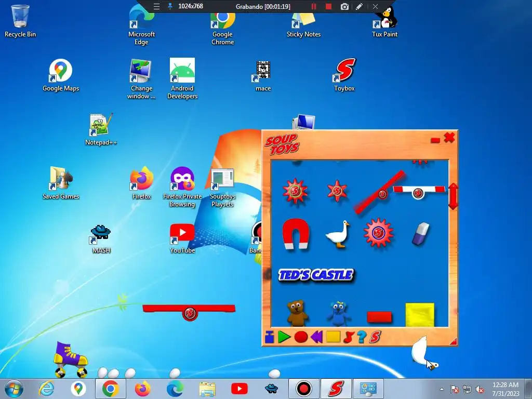Screen dimensions: 532x399
Task: Open the recorder bar hamburger menu
Action: (x=156, y=6)
